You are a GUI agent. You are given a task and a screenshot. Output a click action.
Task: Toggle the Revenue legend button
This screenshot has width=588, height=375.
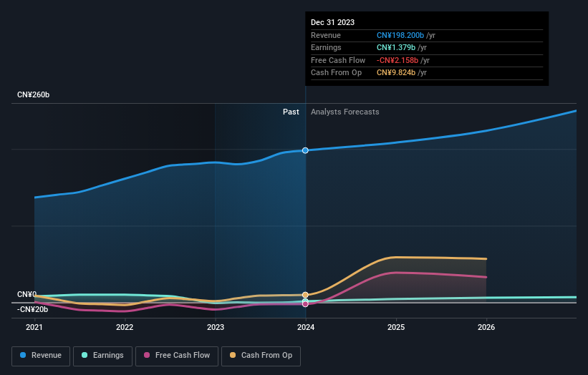click(x=41, y=356)
